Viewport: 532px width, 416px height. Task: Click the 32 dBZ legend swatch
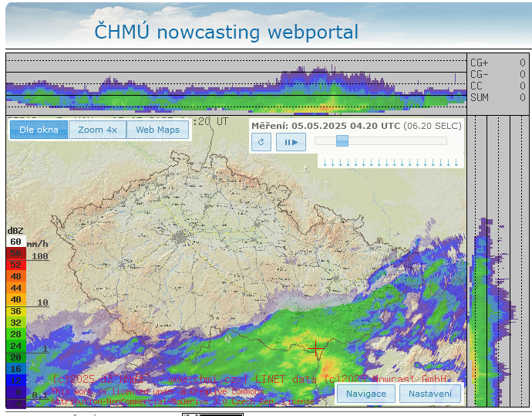[x=16, y=323]
